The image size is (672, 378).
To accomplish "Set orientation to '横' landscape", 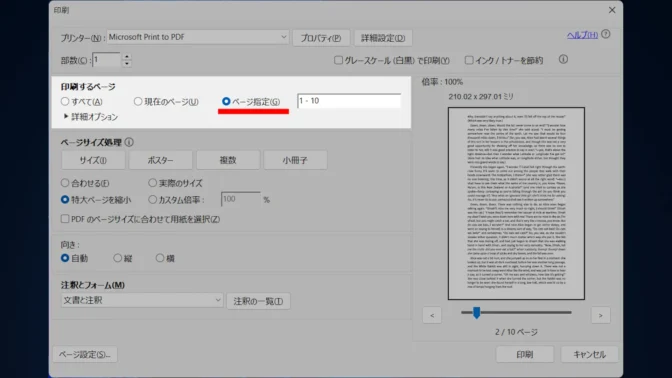I will [x=160, y=258].
